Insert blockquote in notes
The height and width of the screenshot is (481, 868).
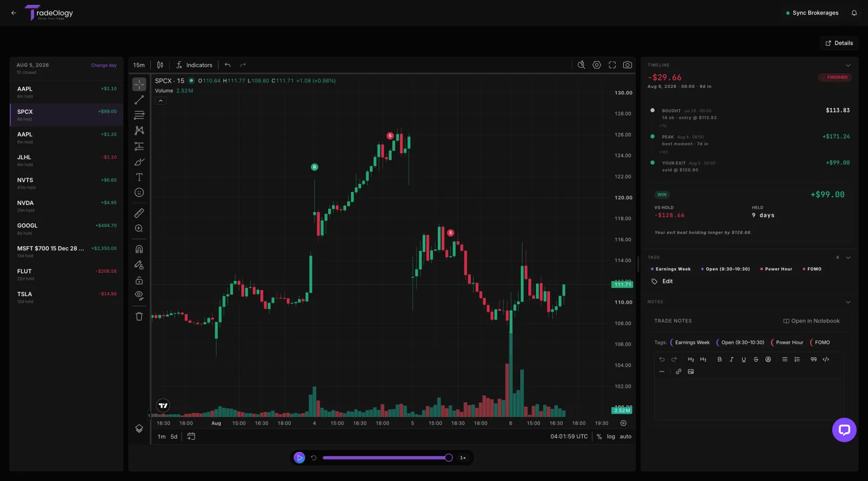coord(813,360)
